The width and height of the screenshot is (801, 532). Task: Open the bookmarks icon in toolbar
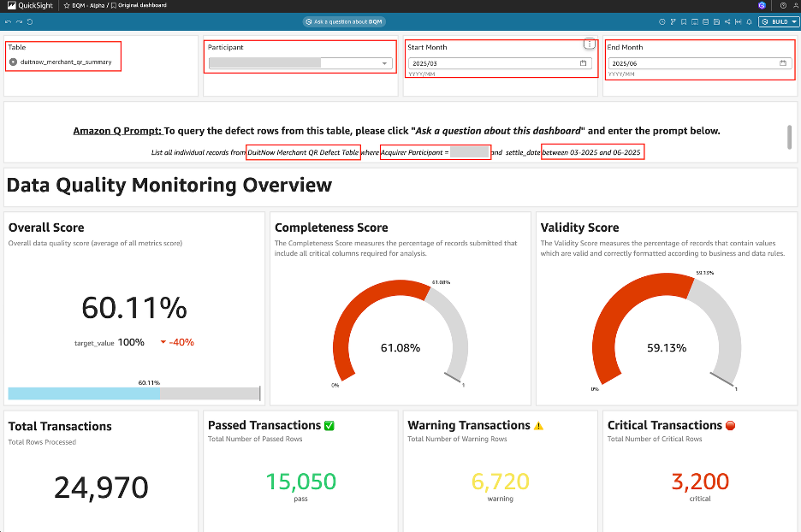click(x=683, y=21)
